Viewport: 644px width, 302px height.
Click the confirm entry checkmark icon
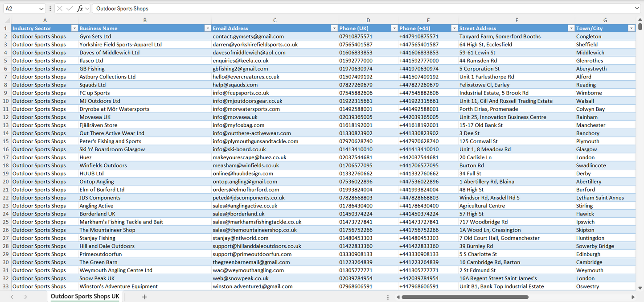(70, 8)
